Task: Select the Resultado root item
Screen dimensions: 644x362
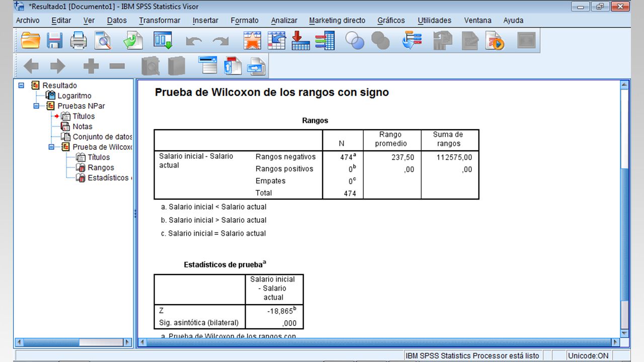Action: pyautogui.click(x=59, y=85)
